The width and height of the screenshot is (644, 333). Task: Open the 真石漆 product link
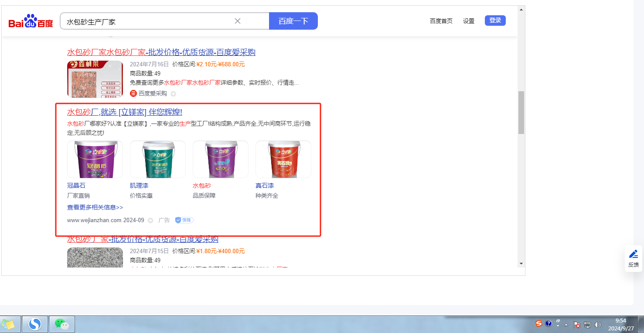pos(265,186)
